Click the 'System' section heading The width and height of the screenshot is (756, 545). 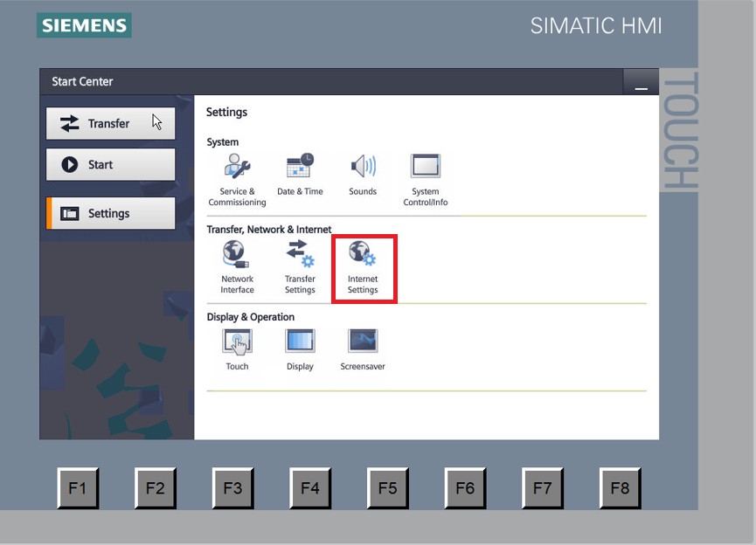(222, 142)
